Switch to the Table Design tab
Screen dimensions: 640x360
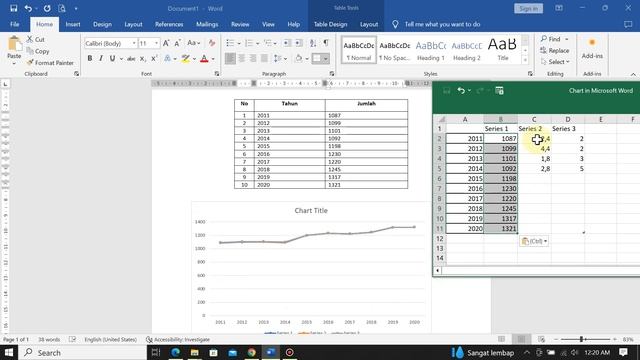[330, 24]
